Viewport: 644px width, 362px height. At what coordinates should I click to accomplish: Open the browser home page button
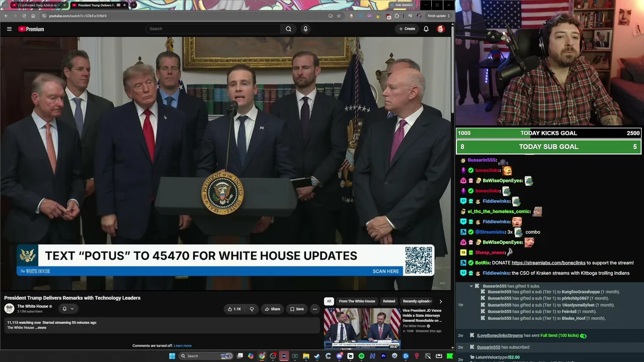[x=33, y=16]
